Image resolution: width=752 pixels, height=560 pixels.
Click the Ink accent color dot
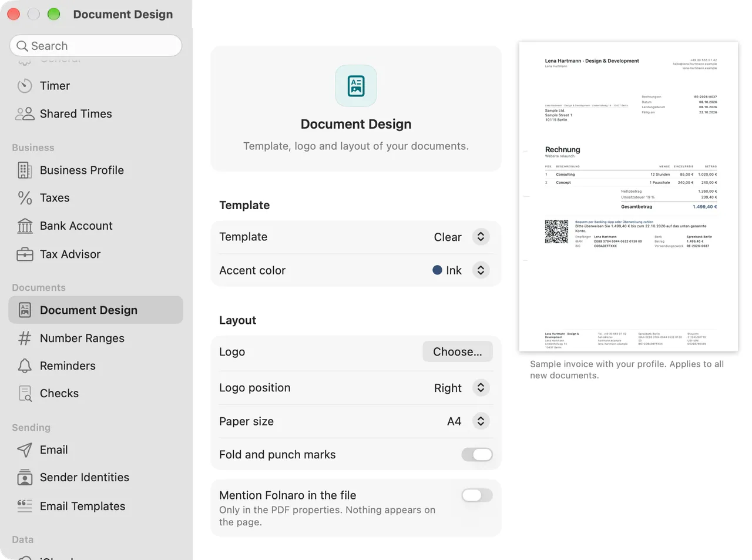[x=437, y=270]
